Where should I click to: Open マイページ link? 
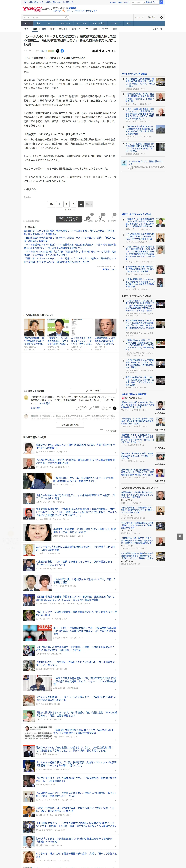point(139,18)
